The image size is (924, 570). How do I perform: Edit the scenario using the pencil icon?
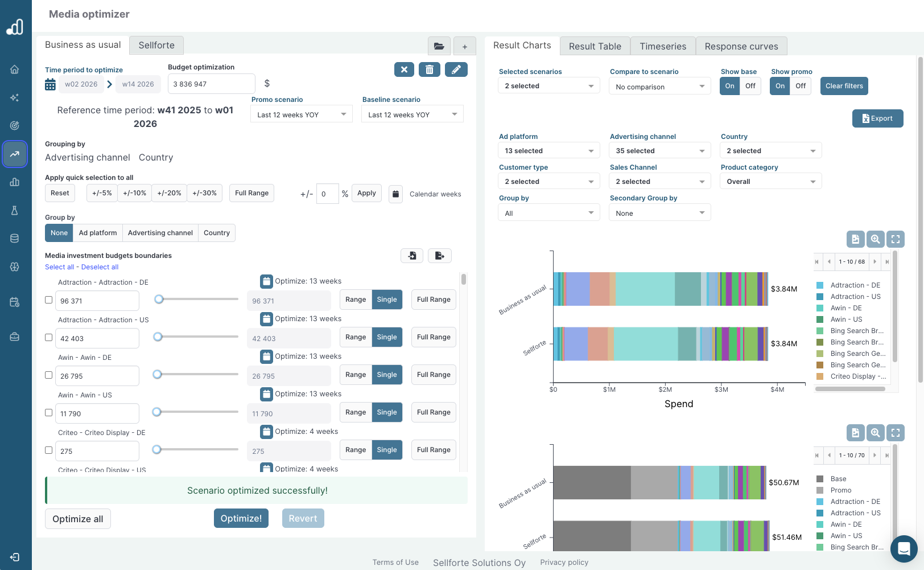coord(456,69)
